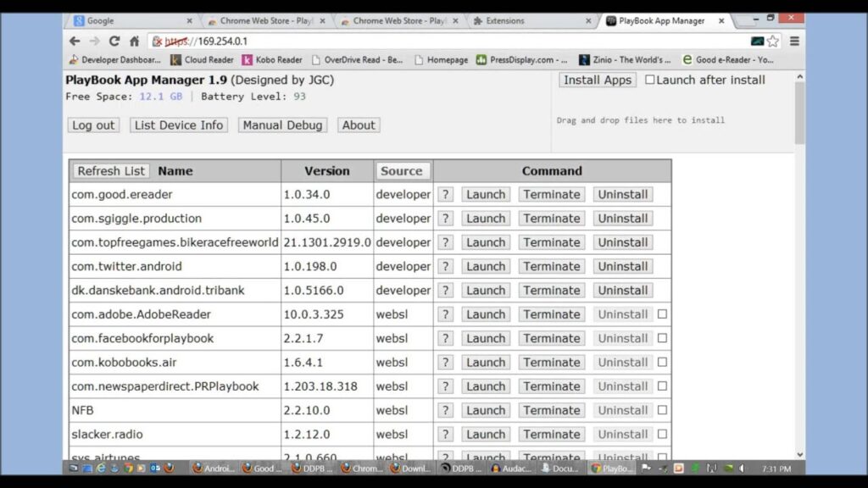Open the Chrome hamburger menu
The image size is (868, 488).
[x=794, y=41]
